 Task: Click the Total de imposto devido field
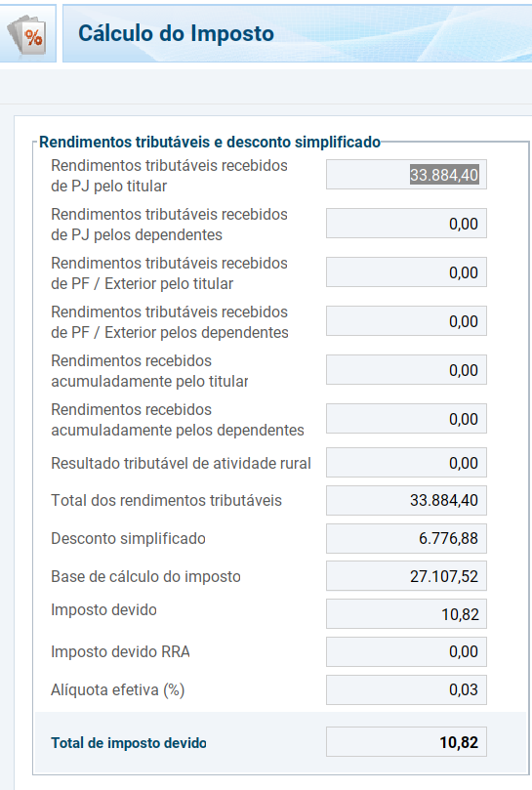tap(406, 742)
